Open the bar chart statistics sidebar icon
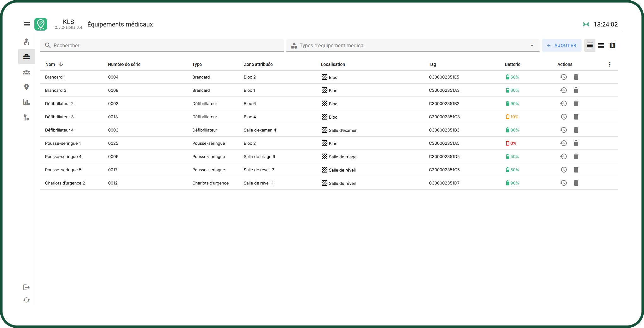The image size is (644, 328). (26, 102)
